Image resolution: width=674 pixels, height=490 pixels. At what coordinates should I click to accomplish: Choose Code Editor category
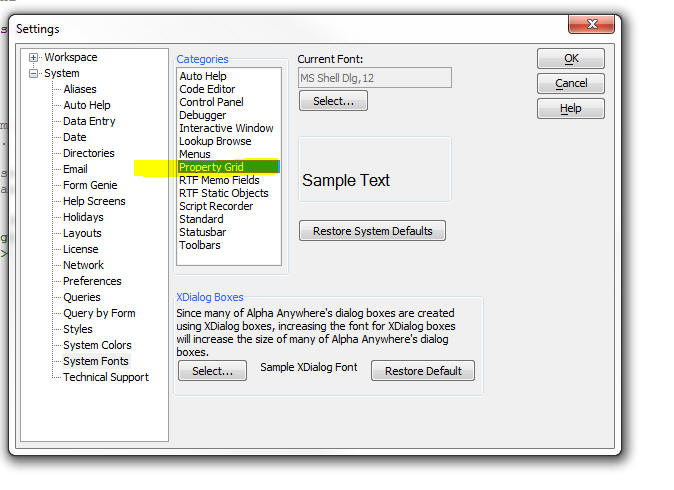pos(207,89)
